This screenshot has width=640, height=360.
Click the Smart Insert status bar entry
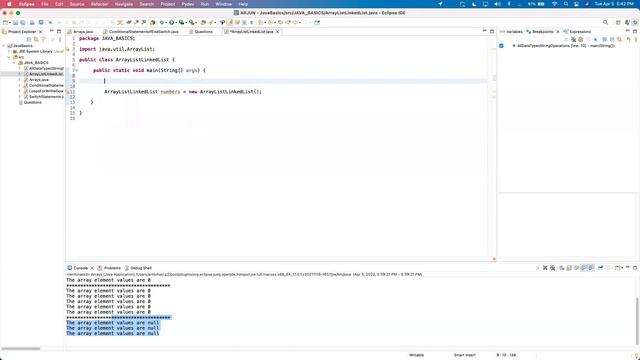click(x=464, y=355)
